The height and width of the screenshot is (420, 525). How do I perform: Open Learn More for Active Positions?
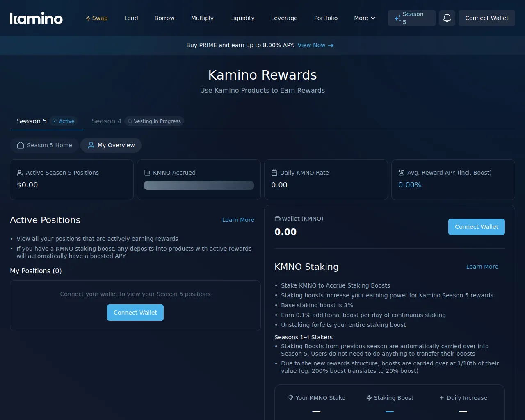point(238,220)
